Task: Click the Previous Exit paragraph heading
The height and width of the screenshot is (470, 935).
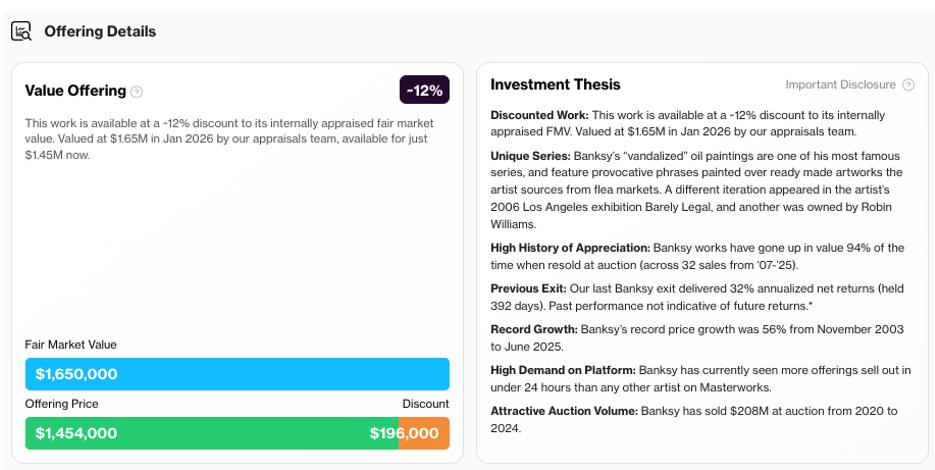Action: click(x=528, y=289)
